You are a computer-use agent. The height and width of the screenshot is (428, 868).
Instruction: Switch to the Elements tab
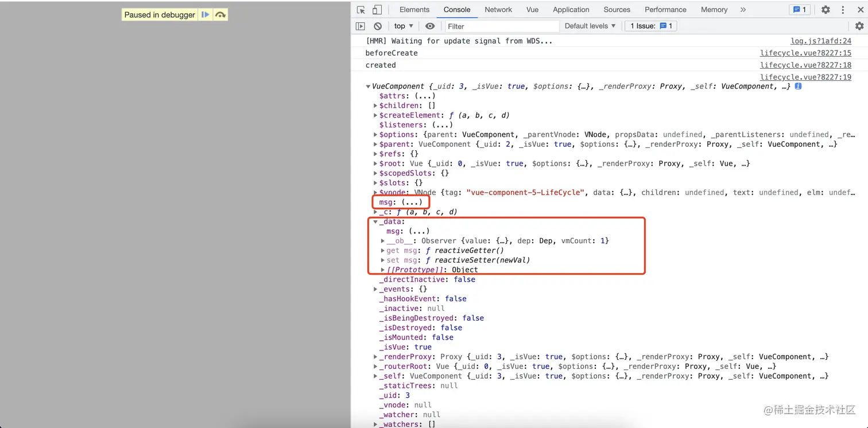pyautogui.click(x=414, y=10)
